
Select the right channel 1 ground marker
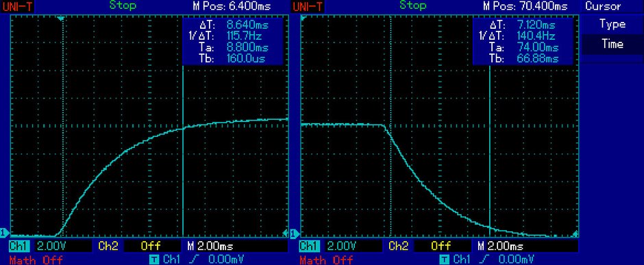(x=294, y=234)
